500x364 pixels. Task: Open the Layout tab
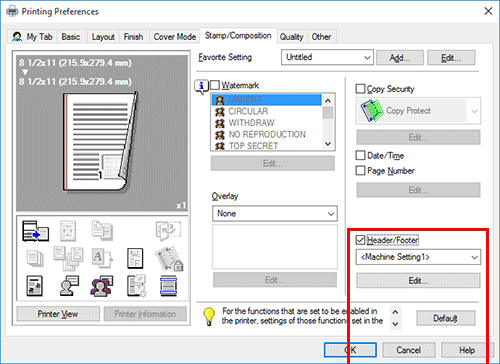tap(103, 37)
